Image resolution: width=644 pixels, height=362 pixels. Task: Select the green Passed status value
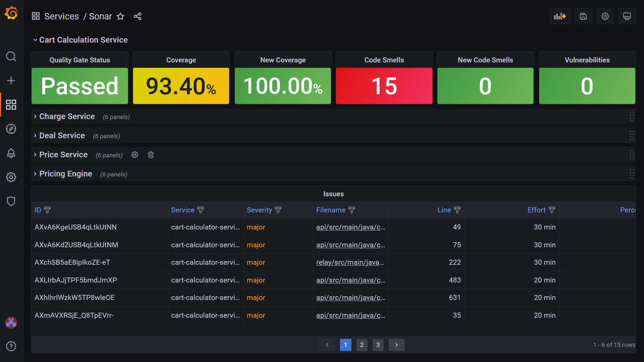click(80, 86)
